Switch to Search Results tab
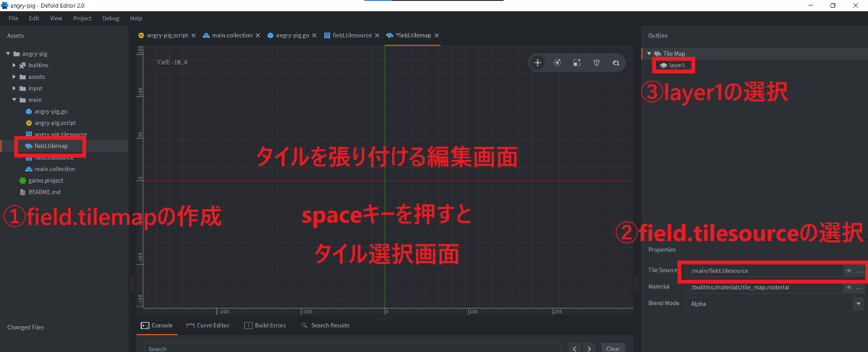 [325, 325]
